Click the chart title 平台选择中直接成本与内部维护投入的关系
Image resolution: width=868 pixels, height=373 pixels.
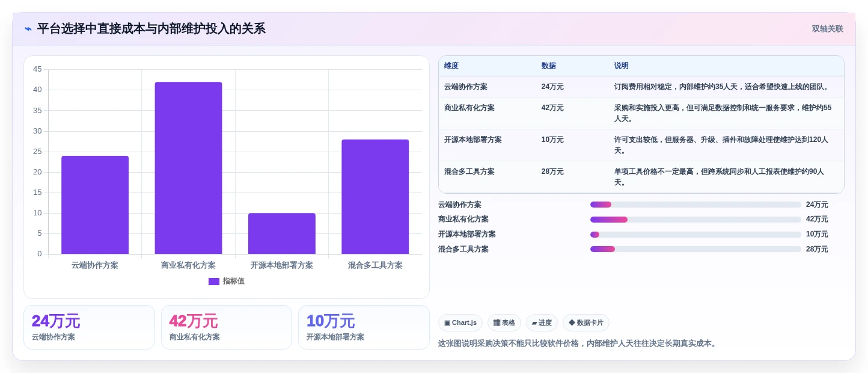coord(151,29)
